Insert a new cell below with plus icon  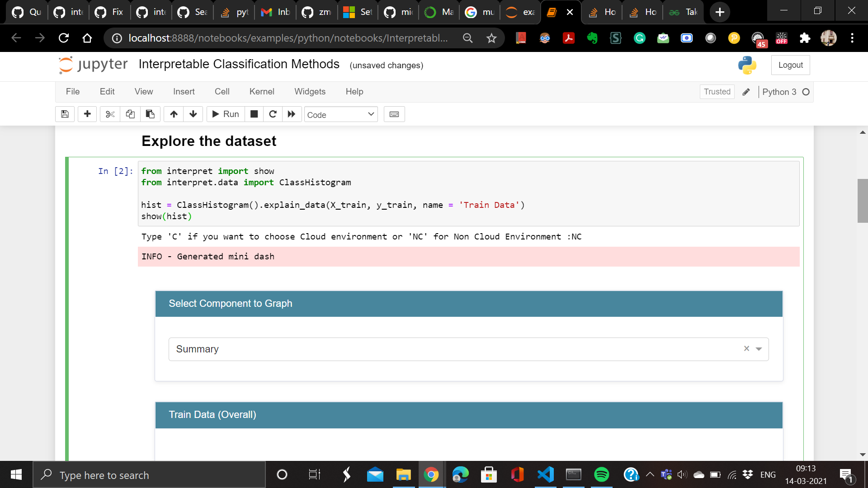pyautogui.click(x=87, y=114)
